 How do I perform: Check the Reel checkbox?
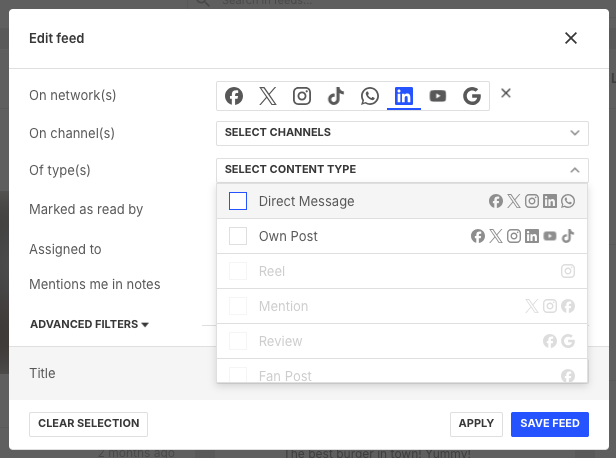238,271
